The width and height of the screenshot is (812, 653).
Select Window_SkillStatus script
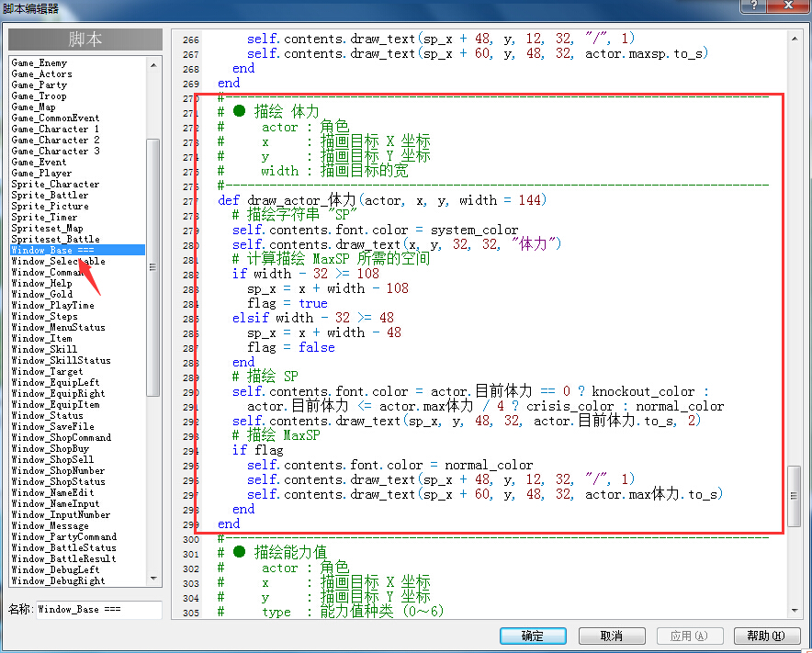point(62,360)
